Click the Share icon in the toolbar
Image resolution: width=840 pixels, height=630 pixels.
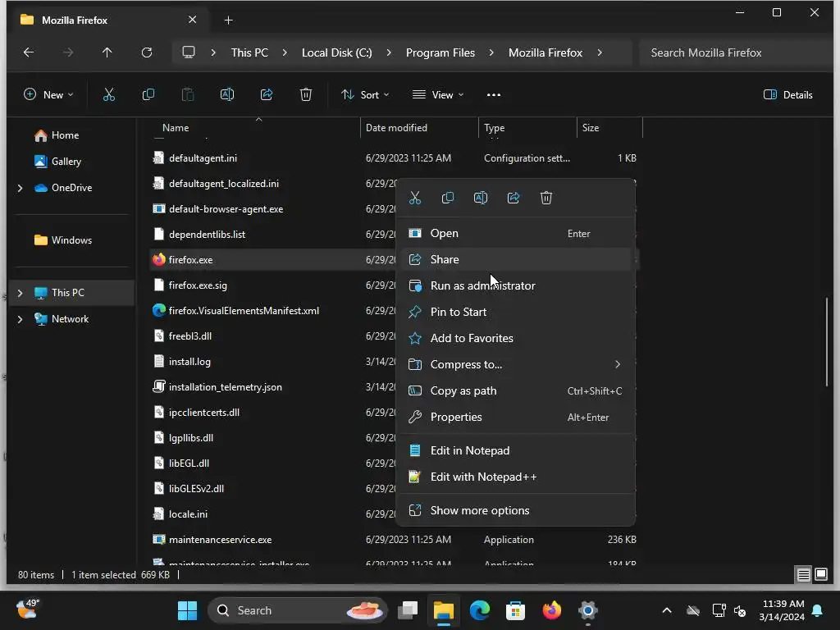(x=267, y=95)
